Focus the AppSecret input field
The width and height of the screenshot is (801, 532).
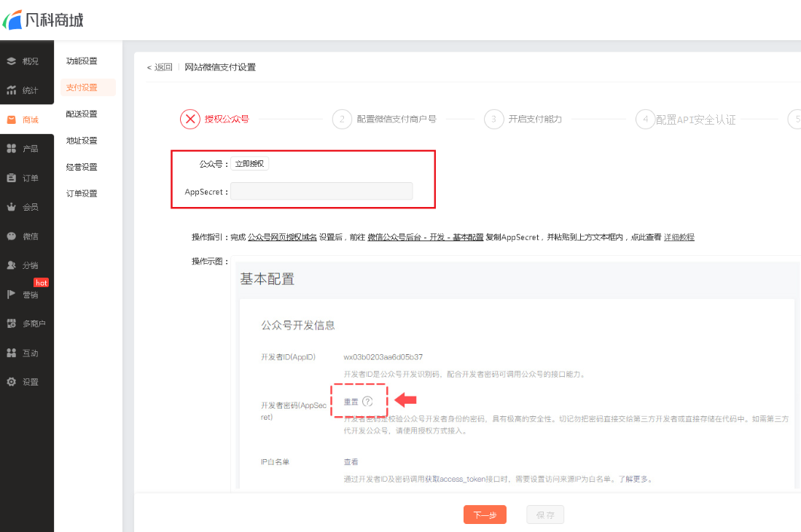[321, 191]
